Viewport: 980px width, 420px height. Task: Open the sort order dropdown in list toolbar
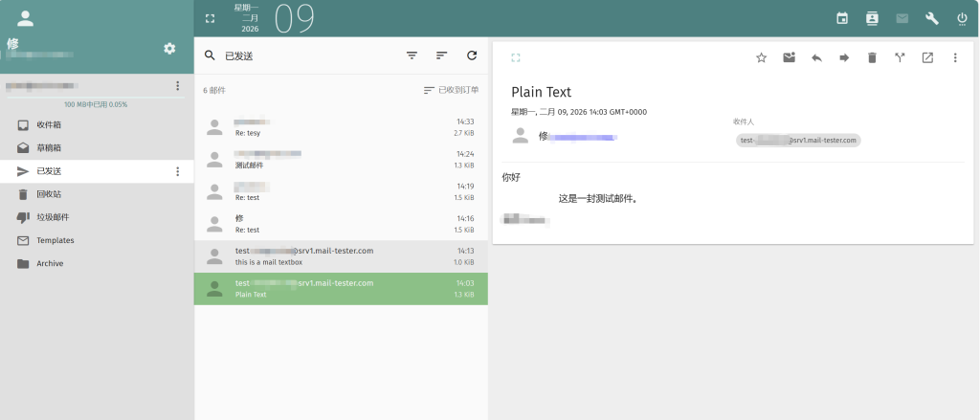[441, 55]
